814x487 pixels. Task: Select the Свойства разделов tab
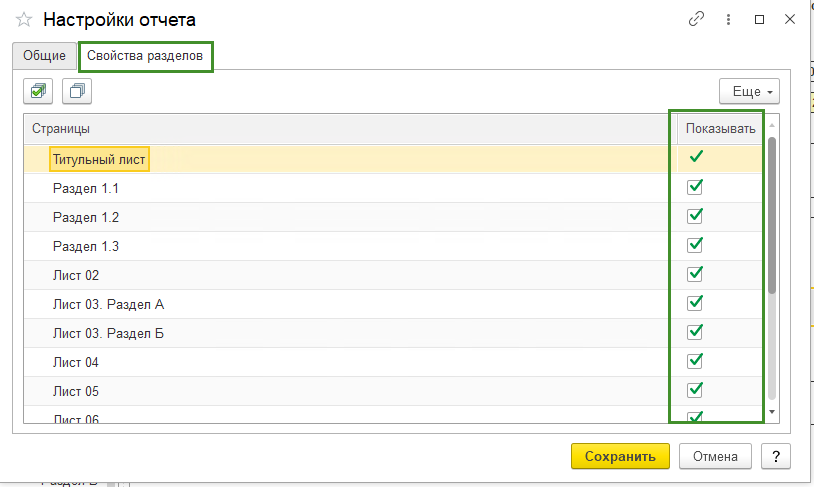point(146,57)
